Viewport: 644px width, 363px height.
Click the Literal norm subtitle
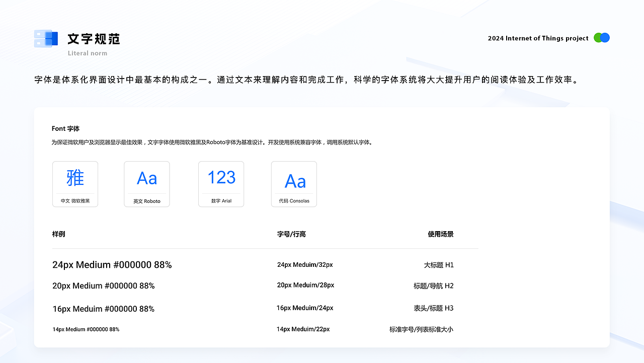pos(88,53)
